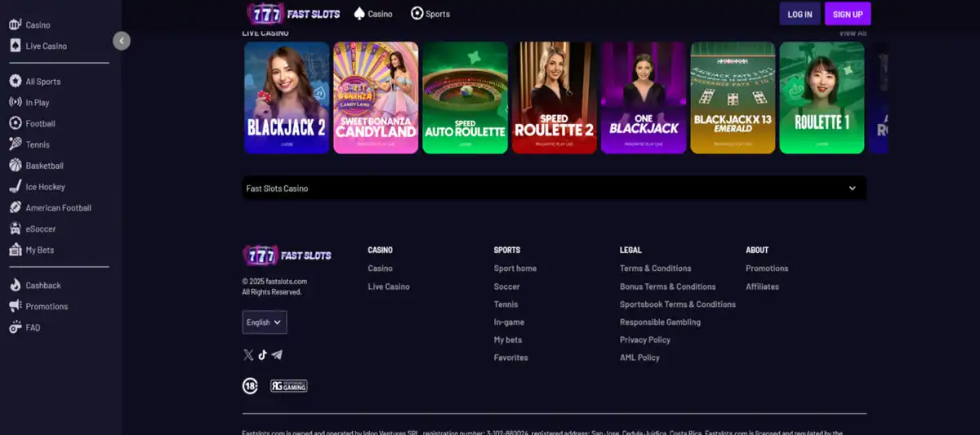980x435 pixels.
Task: Open Cashback from the sidebar menu
Action: (x=43, y=286)
